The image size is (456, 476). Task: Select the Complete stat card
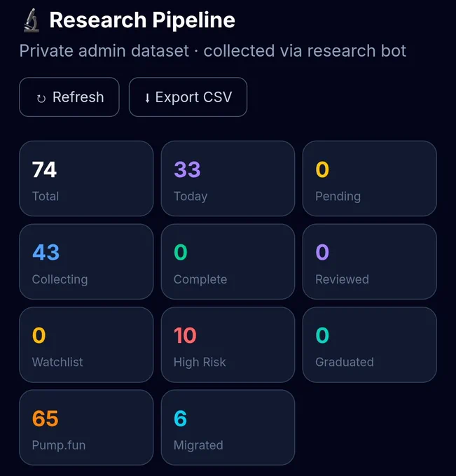[x=228, y=262]
